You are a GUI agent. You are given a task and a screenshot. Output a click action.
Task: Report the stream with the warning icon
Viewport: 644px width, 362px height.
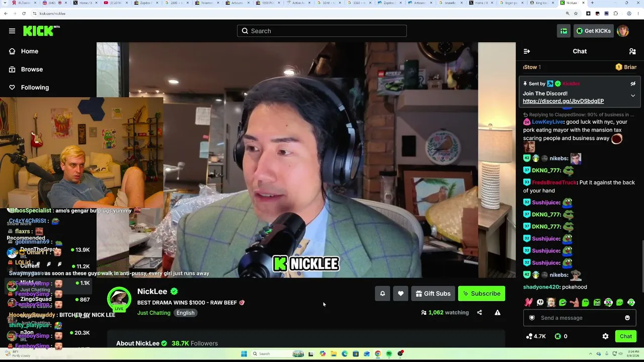(498, 313)
